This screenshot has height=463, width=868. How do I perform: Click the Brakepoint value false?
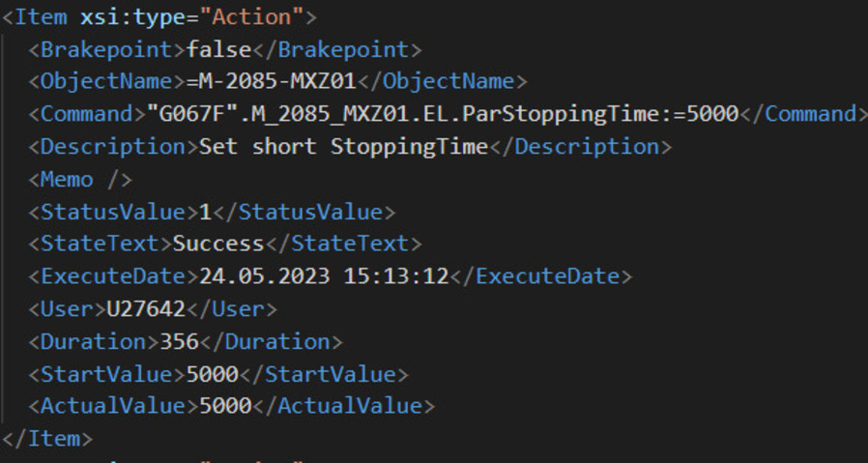218,49
